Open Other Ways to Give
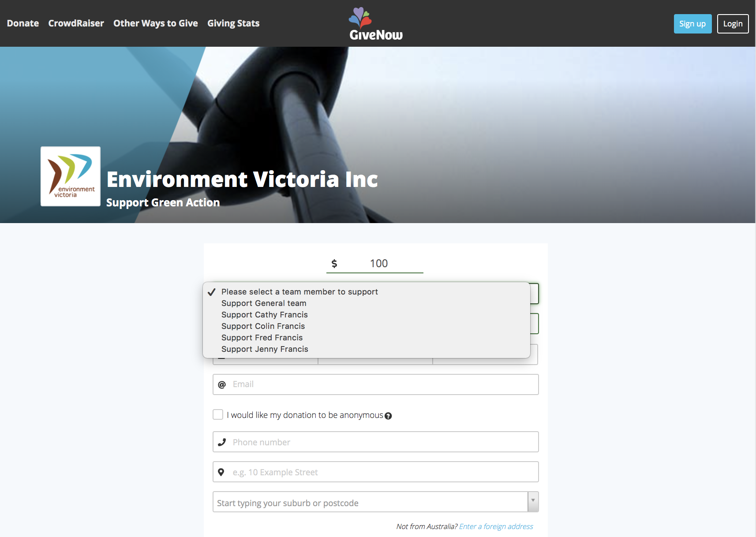The width and height of the screenshot is (756, 537). click(156, 23)
